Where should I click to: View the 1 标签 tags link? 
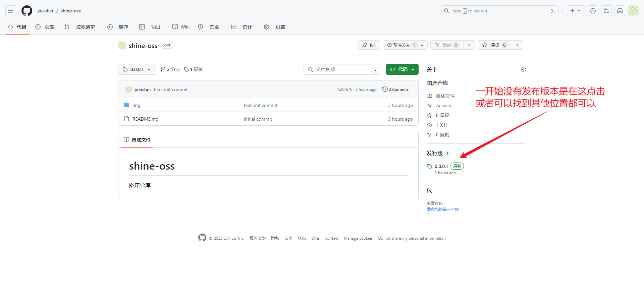(194, 69)
